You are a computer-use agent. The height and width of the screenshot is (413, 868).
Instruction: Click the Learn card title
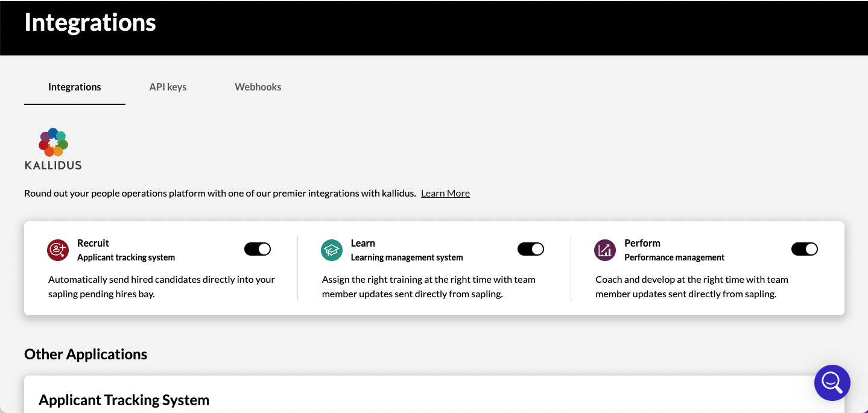[x=363, y=243]
